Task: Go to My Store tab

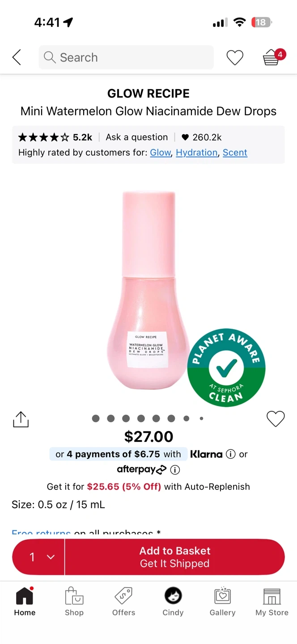Action: point(272,602)
